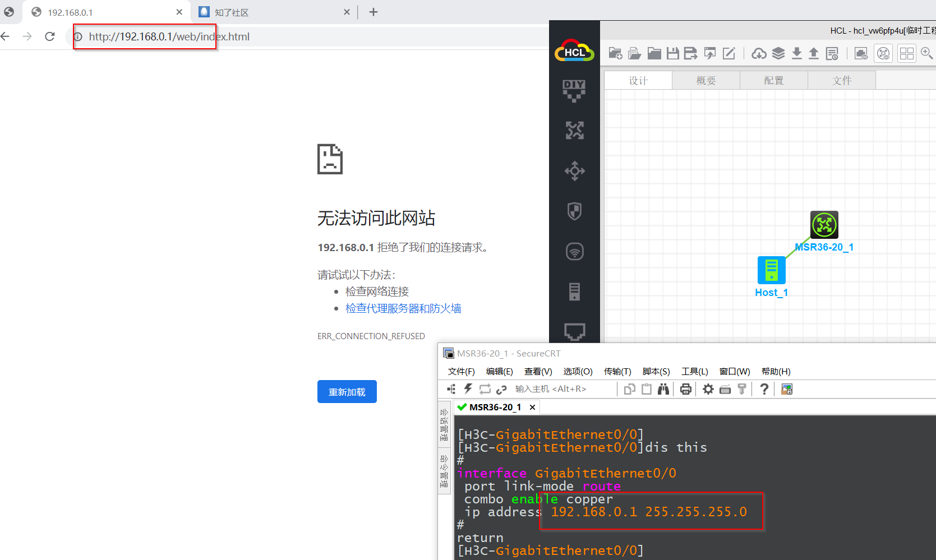The width and height of the screenshot is (936, 560).
Task: Click the cloud download icon in HCL
Action: [759, 53]
